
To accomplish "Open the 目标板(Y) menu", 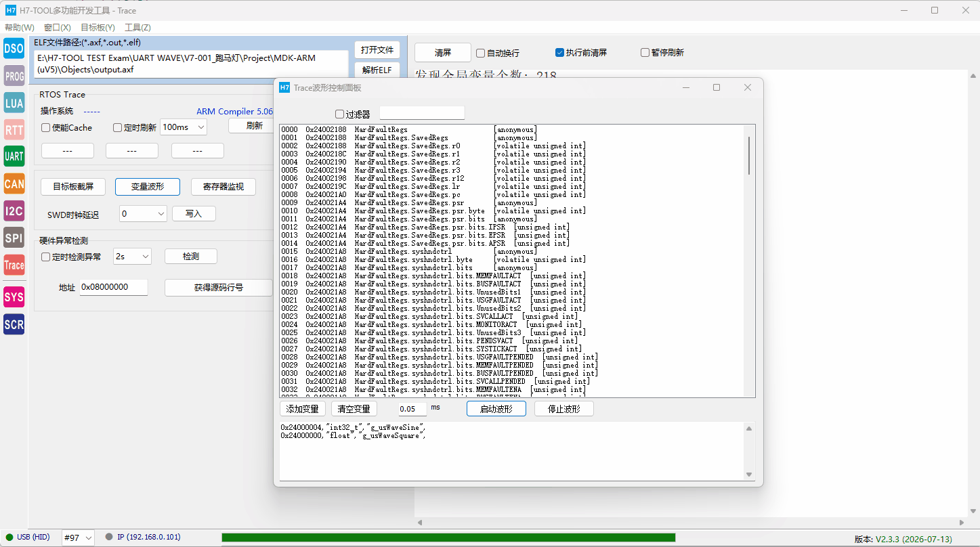I will coord(98,28).
